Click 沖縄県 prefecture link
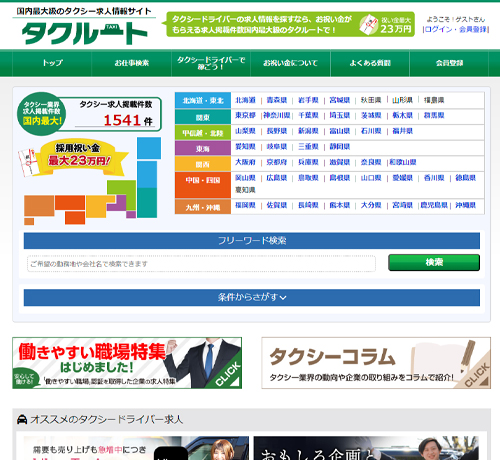Image resolution: width=500 pixels, height=460 pixels. (x=466, y=205)
